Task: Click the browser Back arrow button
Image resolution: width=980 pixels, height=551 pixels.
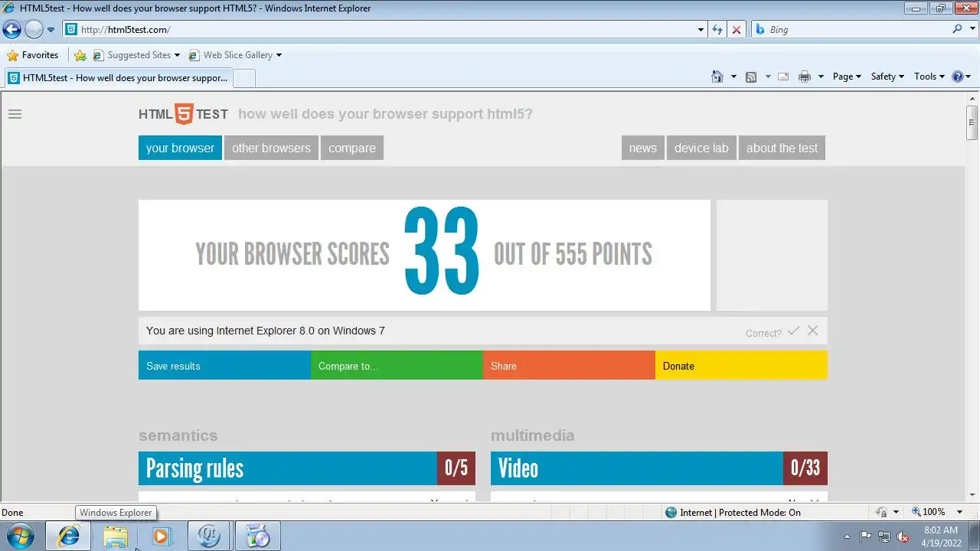Action: coord(11,30)
